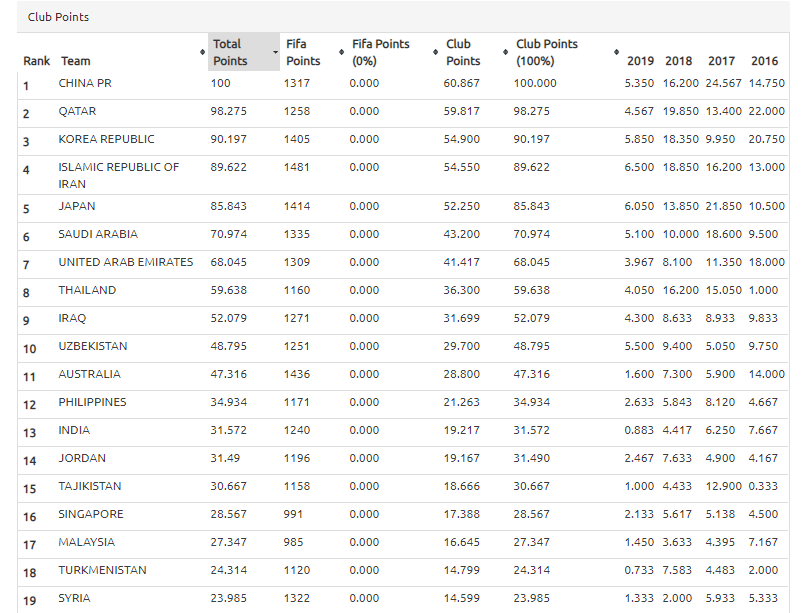This screenshot has height=613, width=811.
Task: Click the 2019 column header
Action: pos(640,61)
